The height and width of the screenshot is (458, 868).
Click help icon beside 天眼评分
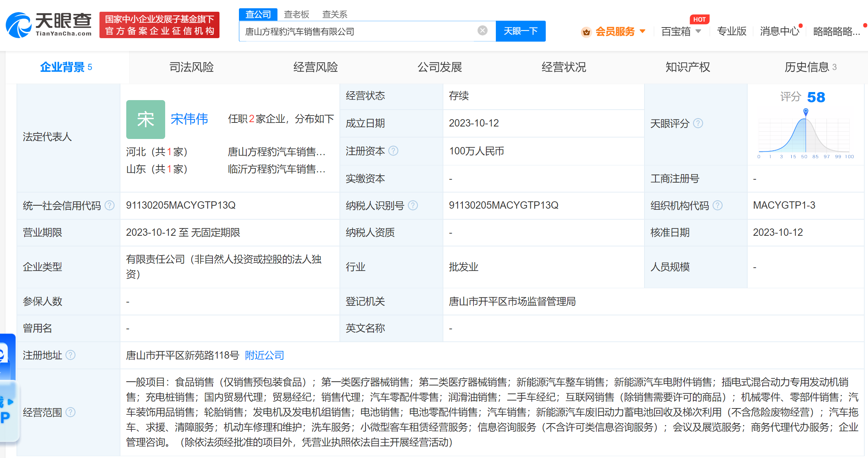tap(698, 123)
